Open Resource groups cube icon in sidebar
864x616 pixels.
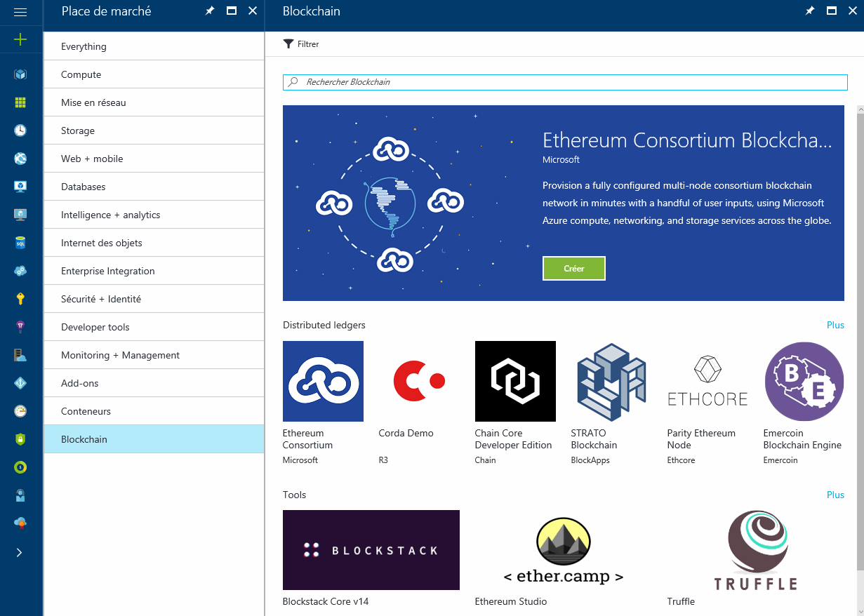point(20,74)
